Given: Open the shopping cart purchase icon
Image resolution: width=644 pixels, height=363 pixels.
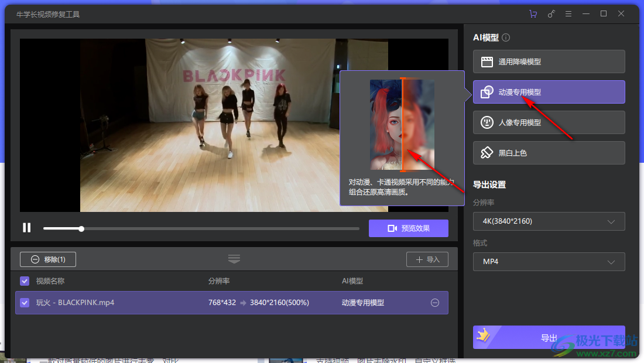Looking at the screenshot, I should [x=533, y=14].
